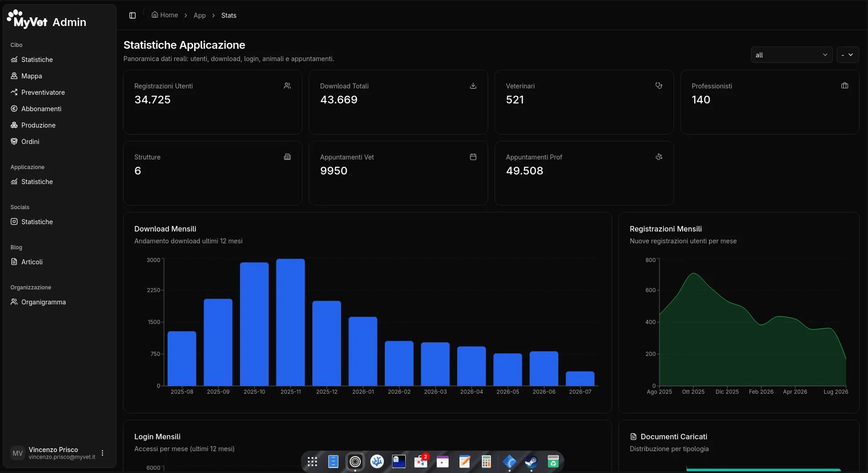Click stethoscope icon in Veterinari card
868x473 pixels.
point(659,86)
